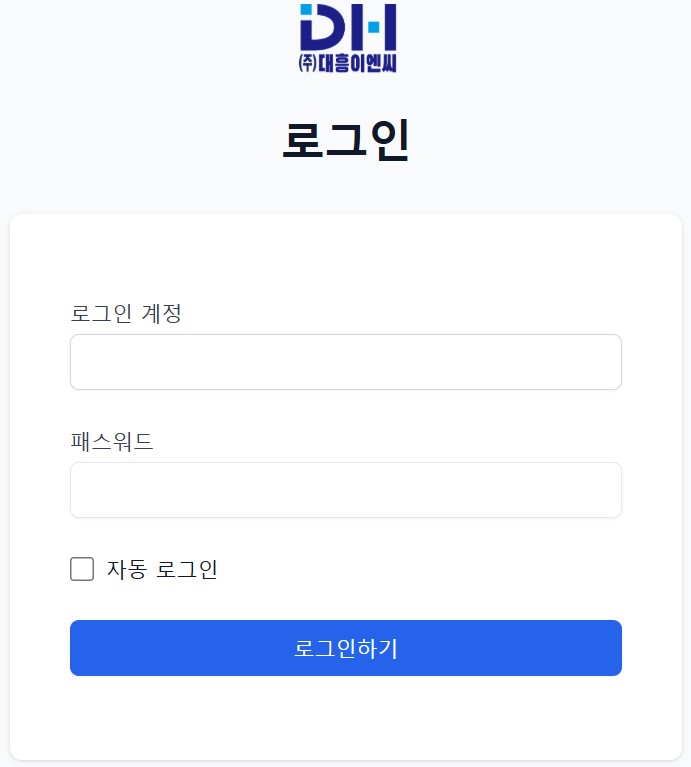Submit the form via the 로그인하기 text
Image resolution: width=691 pixels, height=767 pixels.
[x=346, y=648]
